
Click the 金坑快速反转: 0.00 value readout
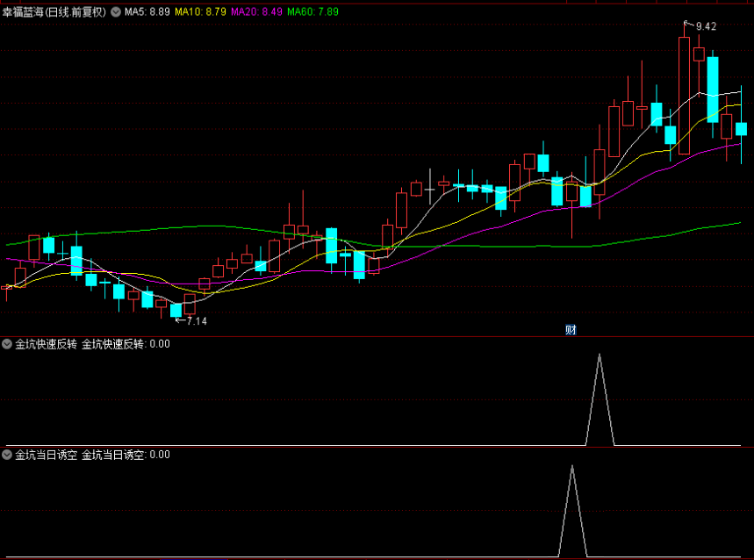[x=126, y=344]
